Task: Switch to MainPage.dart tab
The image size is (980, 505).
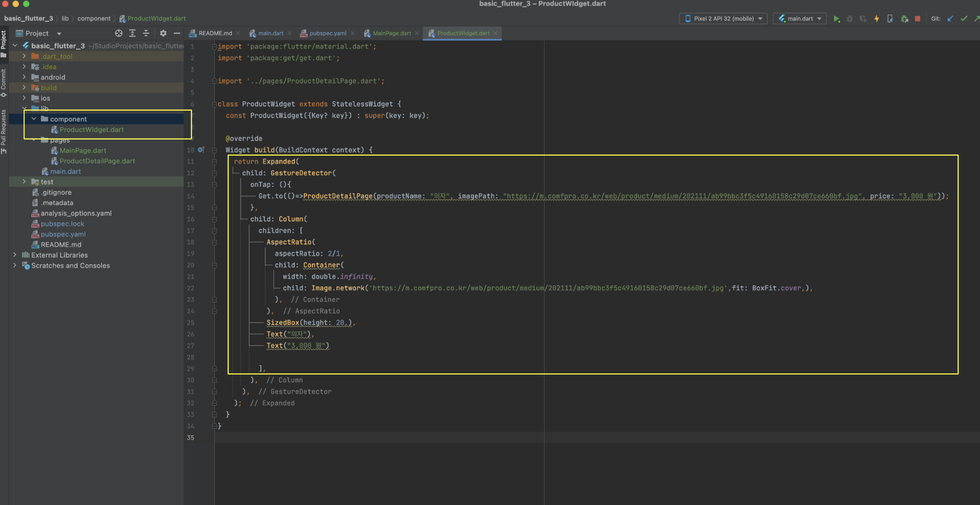Action: [391, 33]
